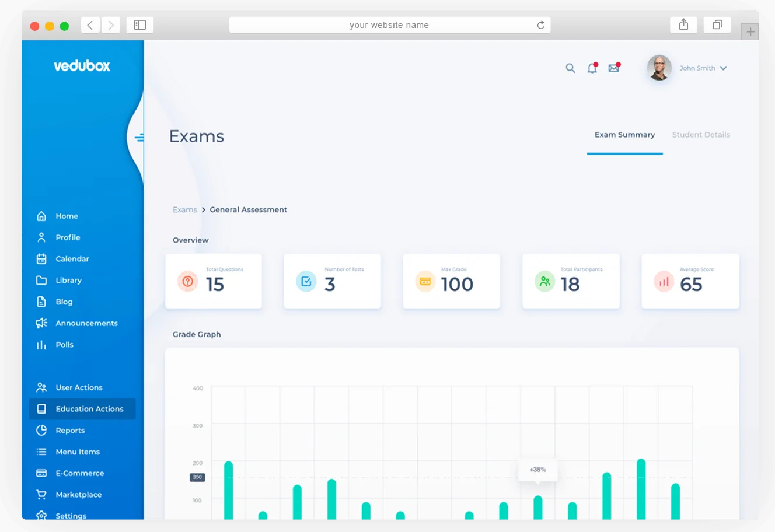Click the Max Grade card icon
Screen dimensions: 775x532
425,282
